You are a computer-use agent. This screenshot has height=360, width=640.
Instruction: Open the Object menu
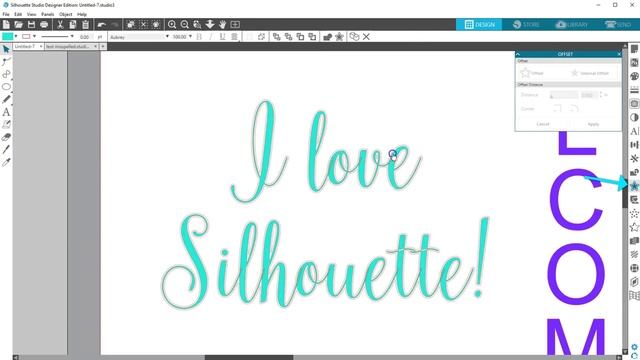(65, 14)
